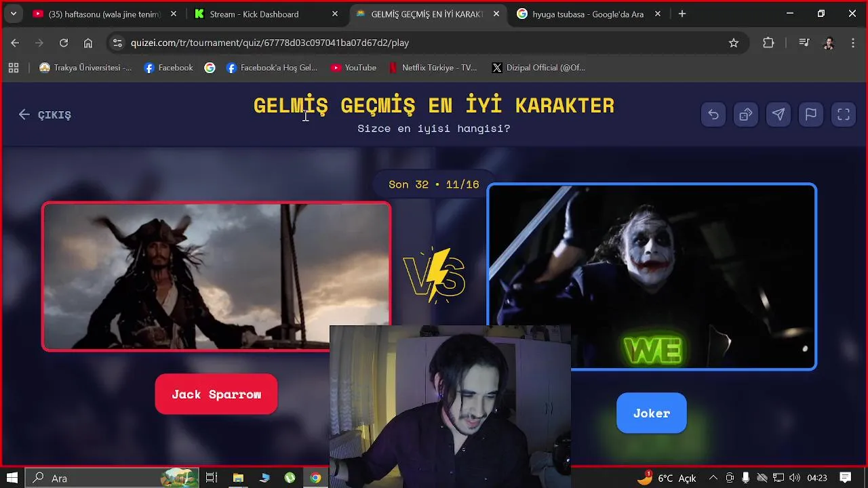Open the Windows Start menu
The width and height of the screenshot is (868, 488).
[12, 478]
